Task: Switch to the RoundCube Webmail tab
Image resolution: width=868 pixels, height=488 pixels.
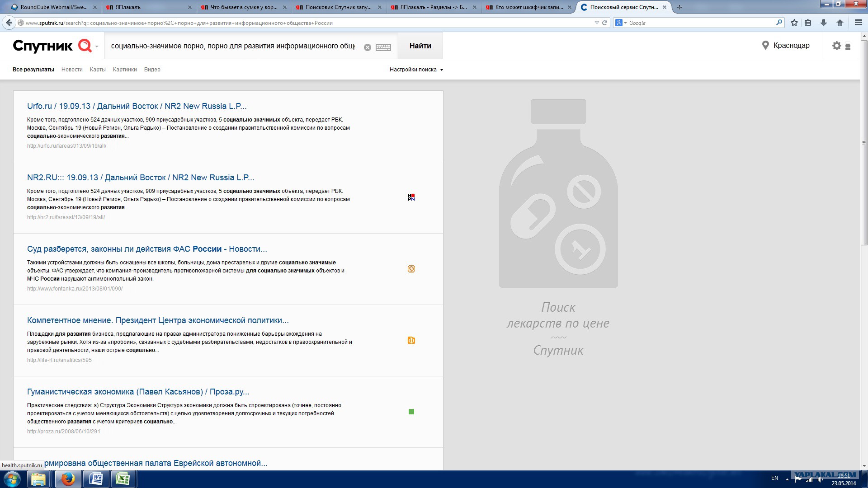Action: tap(54, 7)
